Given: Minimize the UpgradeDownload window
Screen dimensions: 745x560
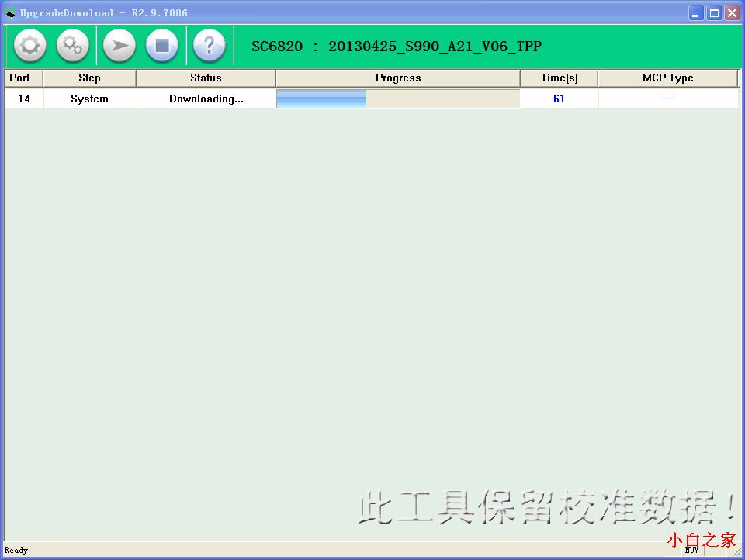Looking at the screenshot, I should (696, 13).
